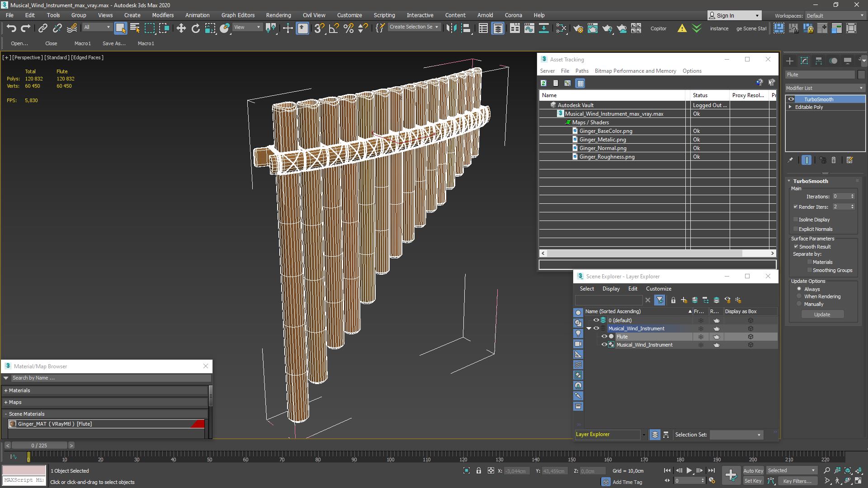Click Zoom Extents Selected icon

coord(848,471)
